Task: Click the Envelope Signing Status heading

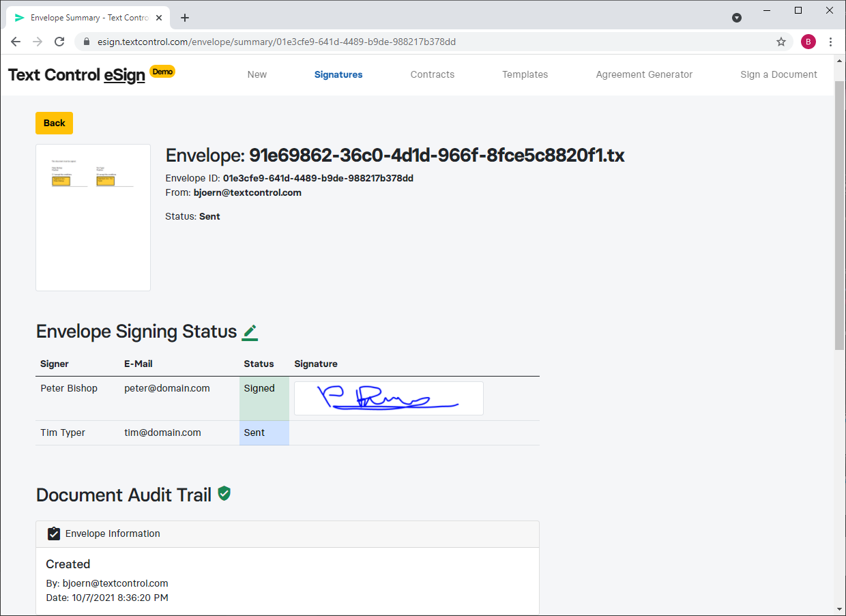Action: pos(136,332)
